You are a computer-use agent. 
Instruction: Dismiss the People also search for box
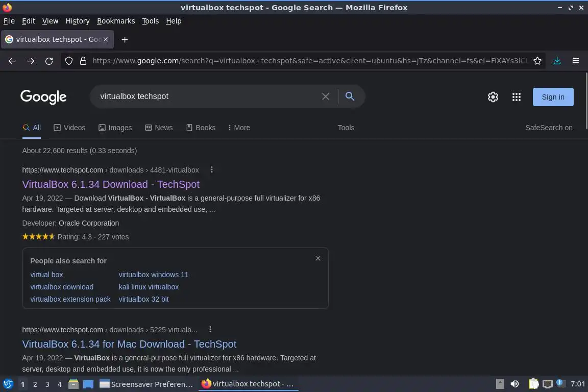(x=317, y=258)
